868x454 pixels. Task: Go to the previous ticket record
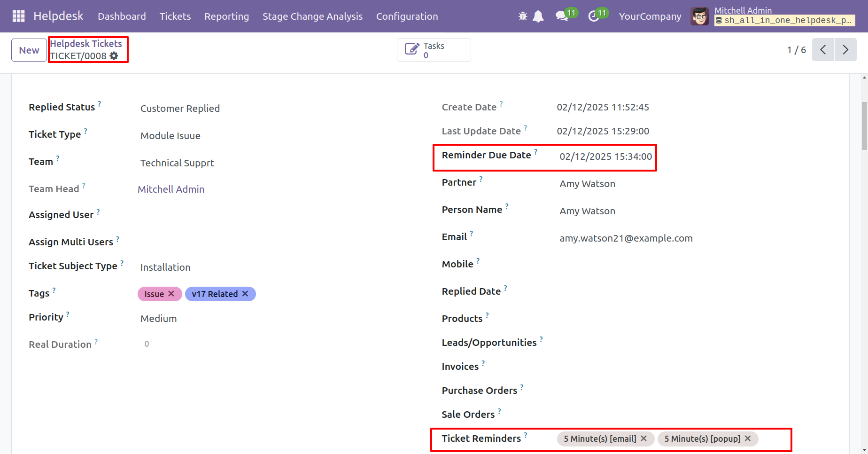pos(823,50)
